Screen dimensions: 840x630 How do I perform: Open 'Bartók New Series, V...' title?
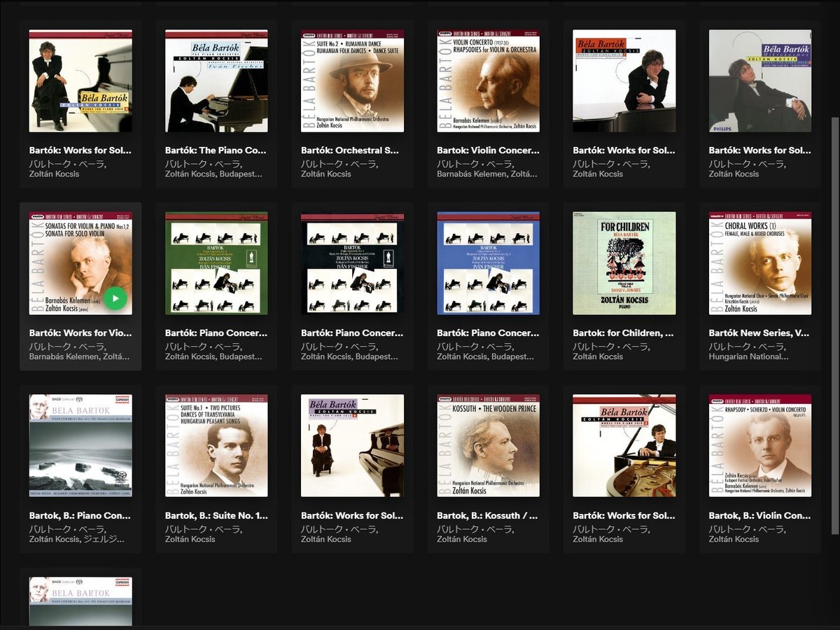pos(760,332)
